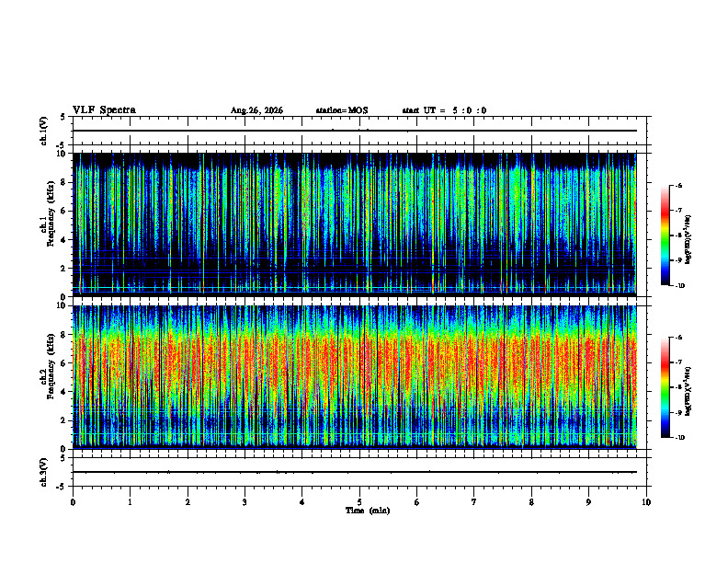Click the ch.2 color bar log(PSD) label
The image size is (728, 563).
coord(688,391)
